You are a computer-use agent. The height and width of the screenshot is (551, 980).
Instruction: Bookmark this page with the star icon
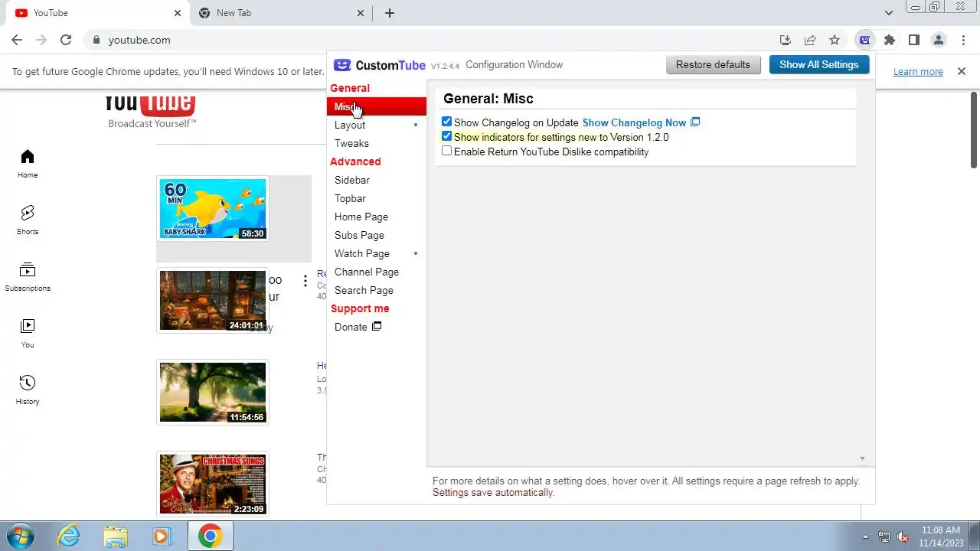(x=835, y=40)
